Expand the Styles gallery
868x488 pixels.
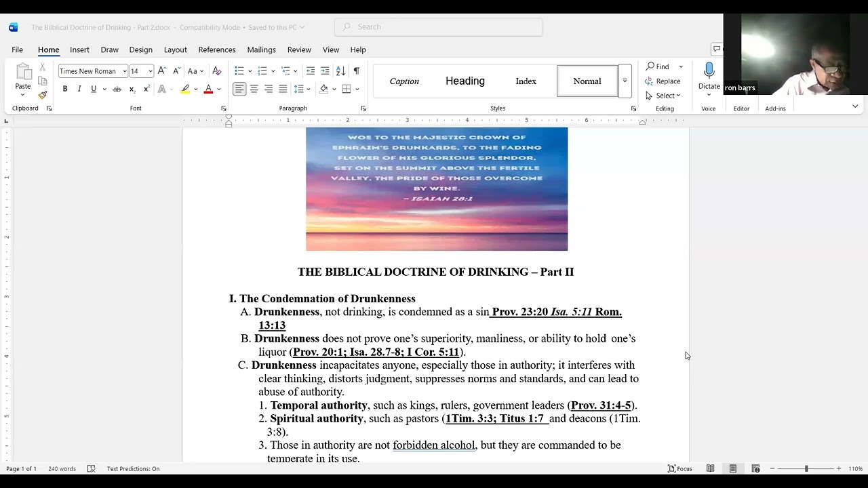coord(625,81)
